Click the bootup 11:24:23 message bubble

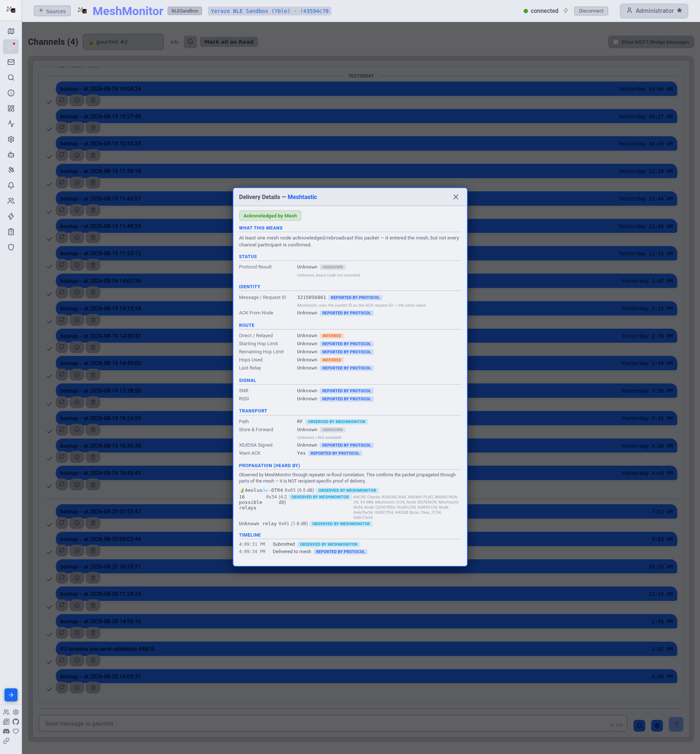pos(366,594)
